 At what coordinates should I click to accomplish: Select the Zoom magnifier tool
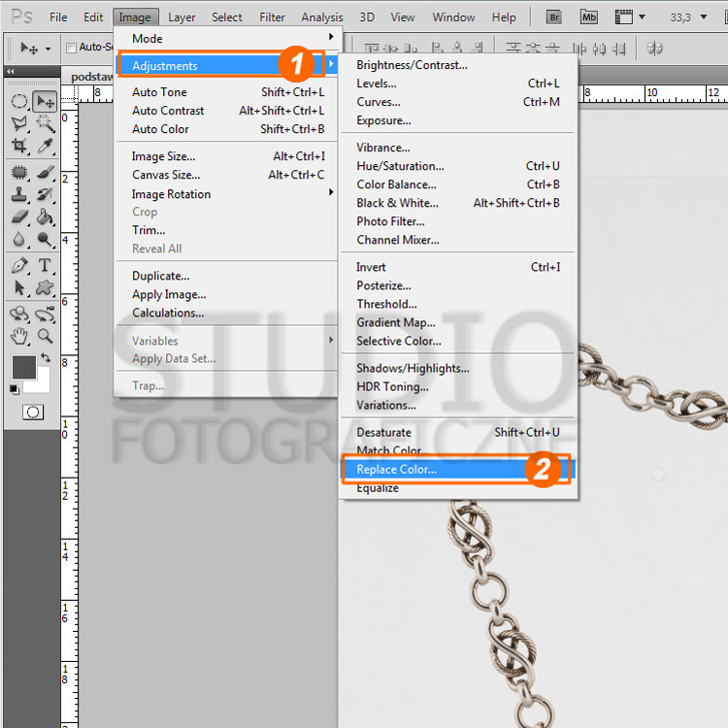pos(45,336)
